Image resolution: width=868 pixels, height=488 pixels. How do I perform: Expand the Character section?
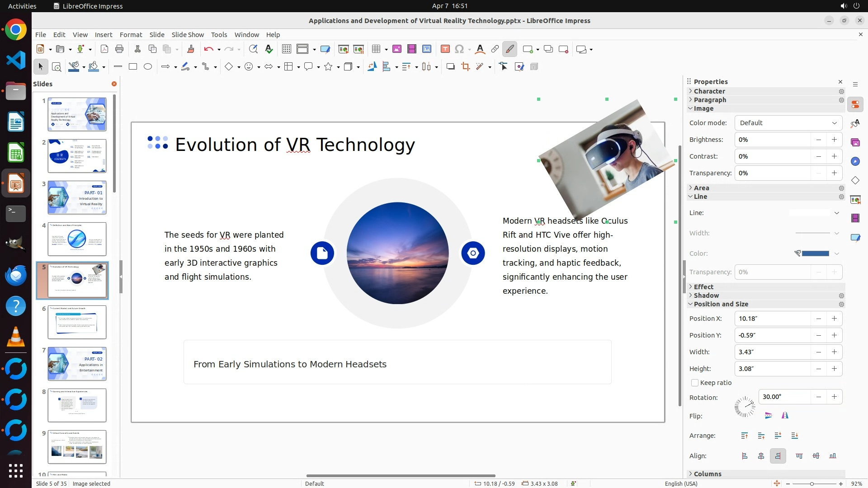click(709, 91)
